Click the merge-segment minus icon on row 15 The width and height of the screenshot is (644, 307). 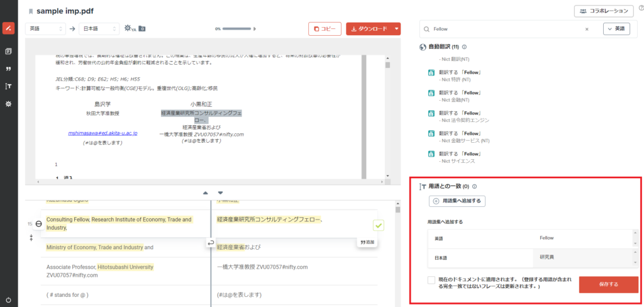39,224
